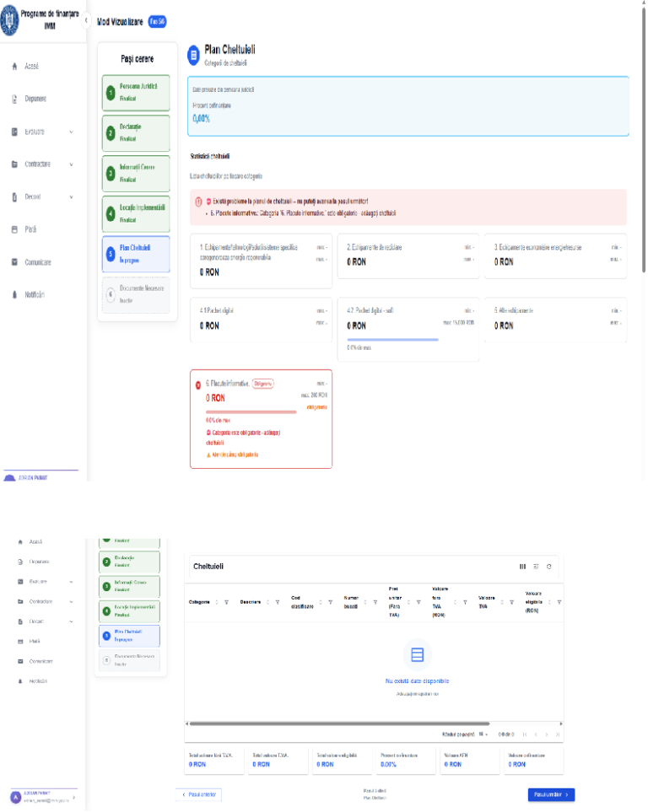The height and width of the screenshot is (812, 648).
Task: Sort the Categorie column
Action: point(217,602)
